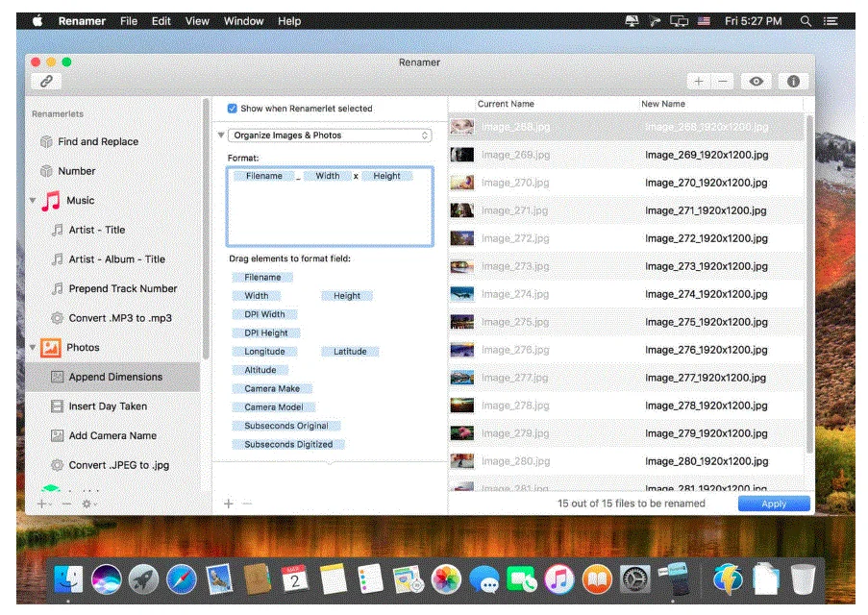The height and width of the screenshot is (615, 868).
Task: Click Subseconds Original element token
Action: (286, 426)
